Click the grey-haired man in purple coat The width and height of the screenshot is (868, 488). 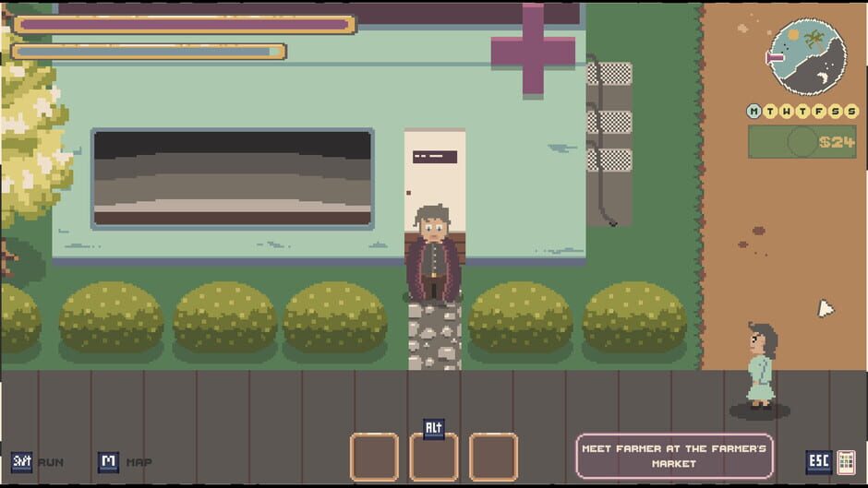(x=433, y=254)
